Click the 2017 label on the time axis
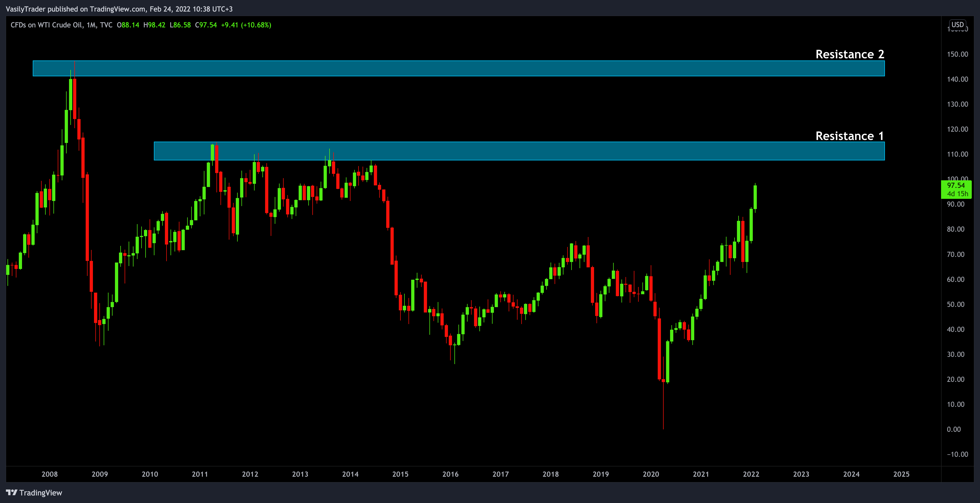Image resolution: width=980 pixels, height=503 pixels. [501, 474]
